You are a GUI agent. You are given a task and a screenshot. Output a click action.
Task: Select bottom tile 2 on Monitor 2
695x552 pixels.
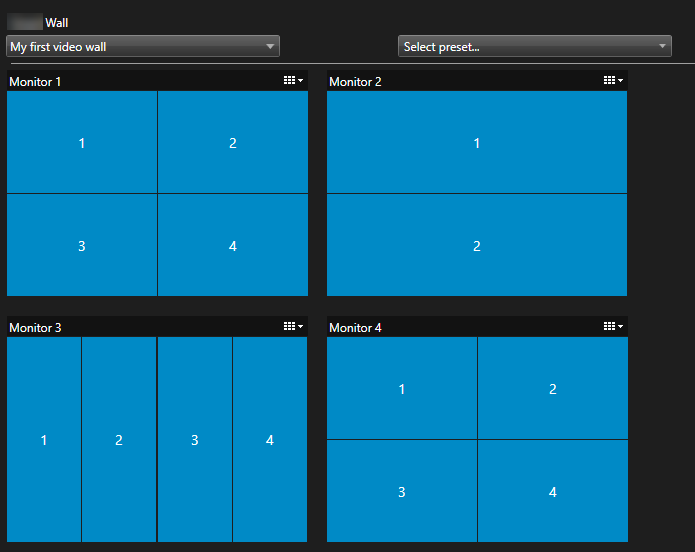pyautogui.click(x=477, y=246)
